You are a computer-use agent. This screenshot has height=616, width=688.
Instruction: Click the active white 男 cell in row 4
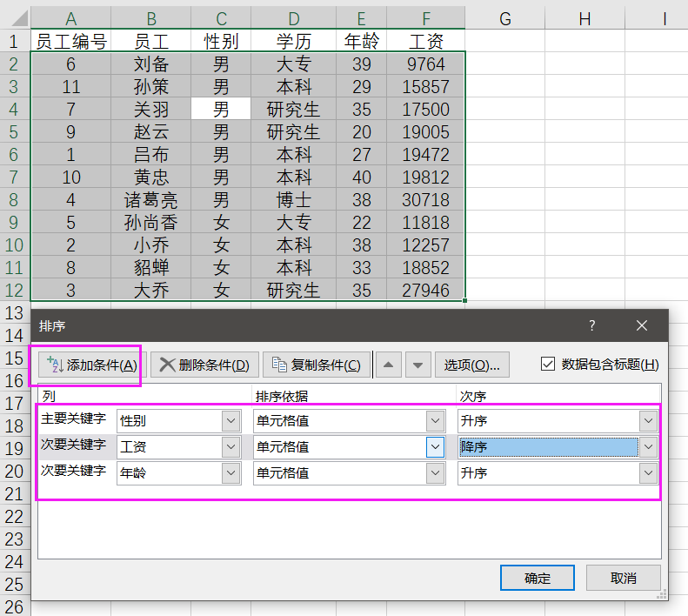click(221, 109)
